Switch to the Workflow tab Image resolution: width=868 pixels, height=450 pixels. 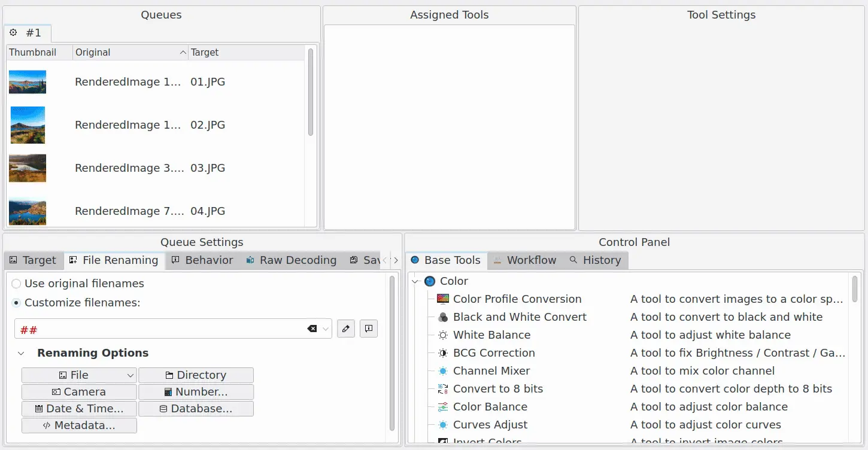click(x=524, y=260)
